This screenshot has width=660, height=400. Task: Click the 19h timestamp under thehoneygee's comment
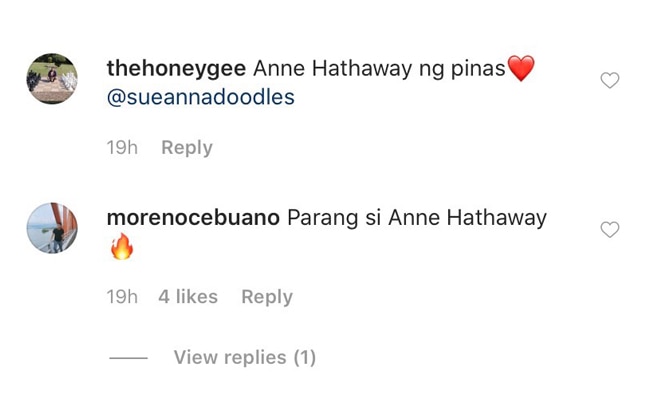[x=122, y=148]
